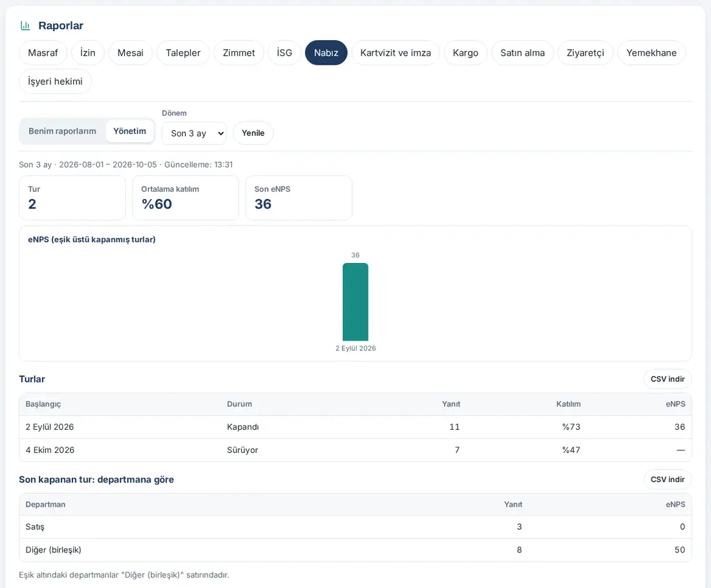Open the Talepler tab

(183, 52)
